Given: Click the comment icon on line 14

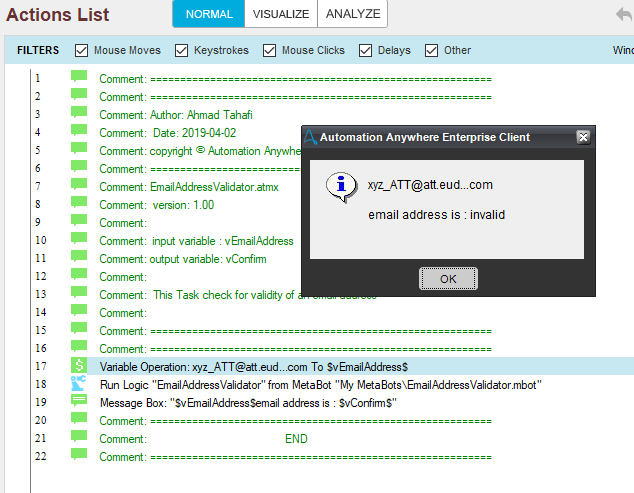Looking at the screenshot, I should (x=79, y=310).
